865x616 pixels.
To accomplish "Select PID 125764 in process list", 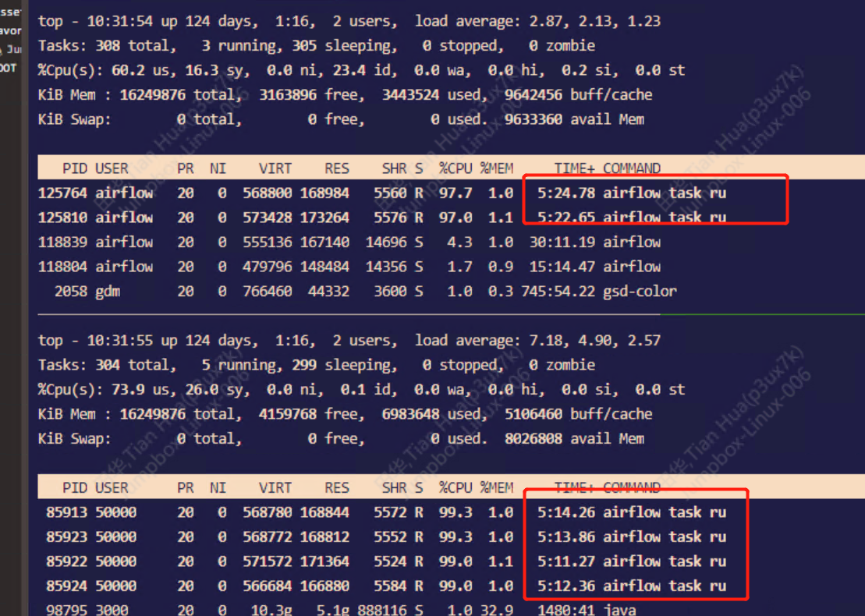I will (62, 193).
